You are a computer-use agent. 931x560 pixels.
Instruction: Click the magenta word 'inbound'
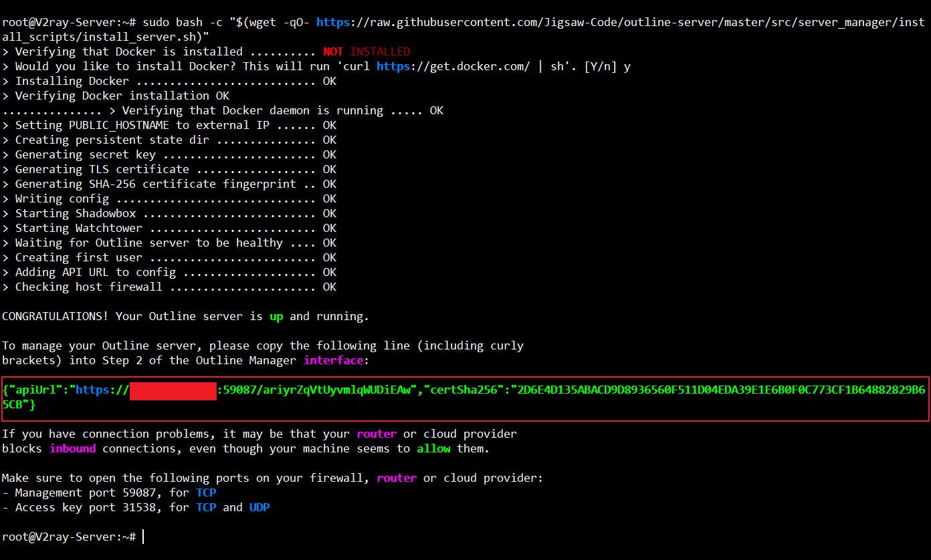(x=72, y=448)
